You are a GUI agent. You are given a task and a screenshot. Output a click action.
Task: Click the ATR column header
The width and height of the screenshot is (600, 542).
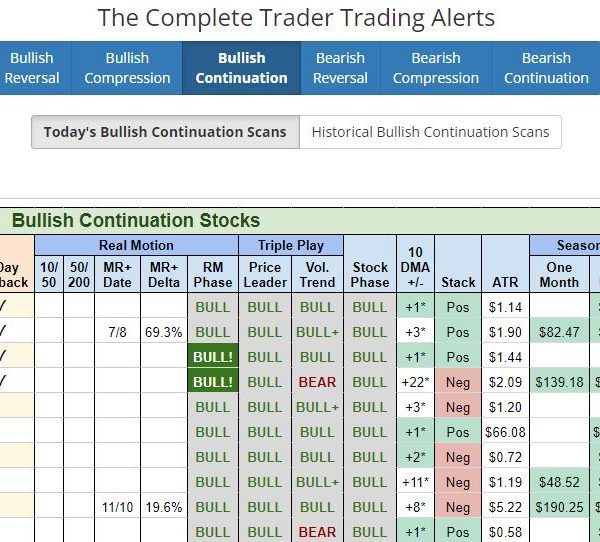point(505,282)
